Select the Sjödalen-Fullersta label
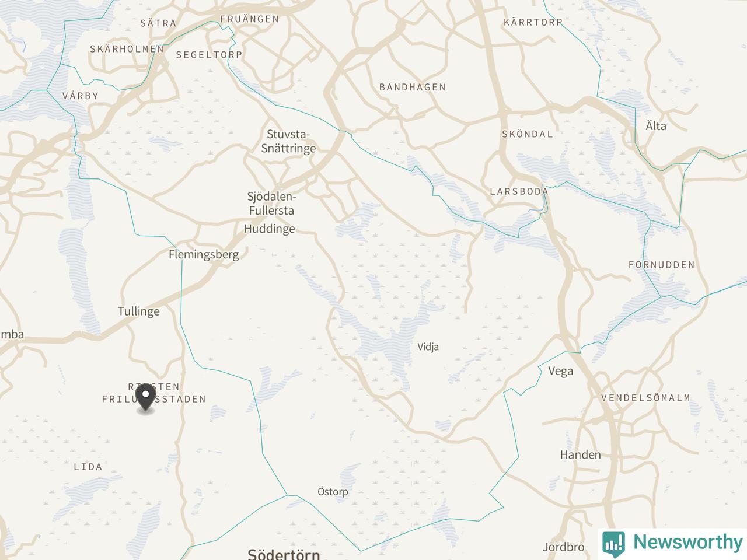This screenshot has height=560, width=747. [x=271, y=204]
